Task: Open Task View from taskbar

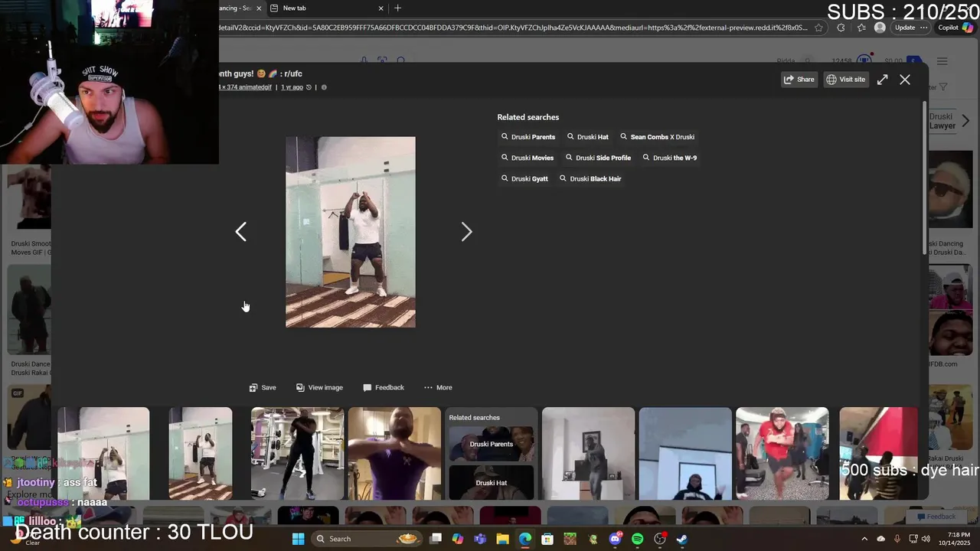Action: click(436, 539)
